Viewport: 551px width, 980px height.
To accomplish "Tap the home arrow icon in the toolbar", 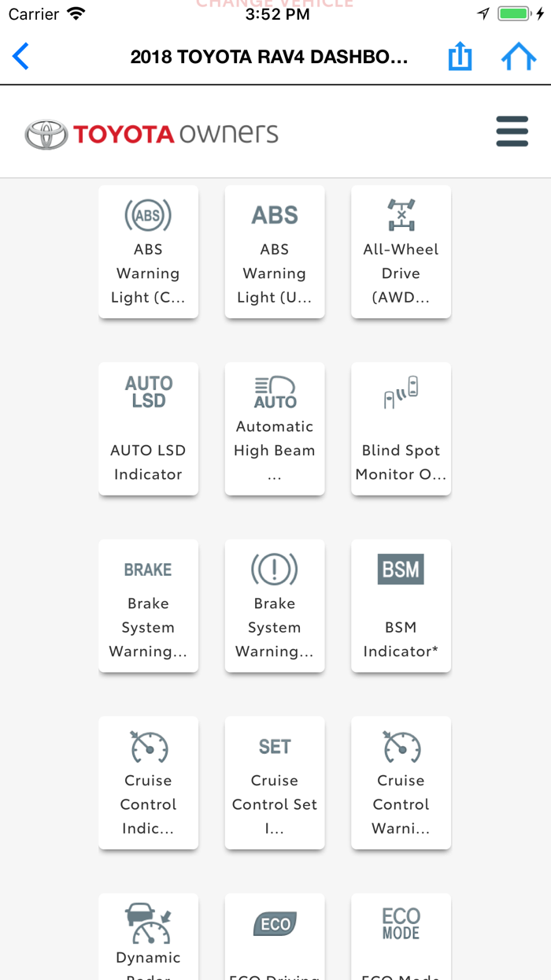I will click(x=519, y=56).
